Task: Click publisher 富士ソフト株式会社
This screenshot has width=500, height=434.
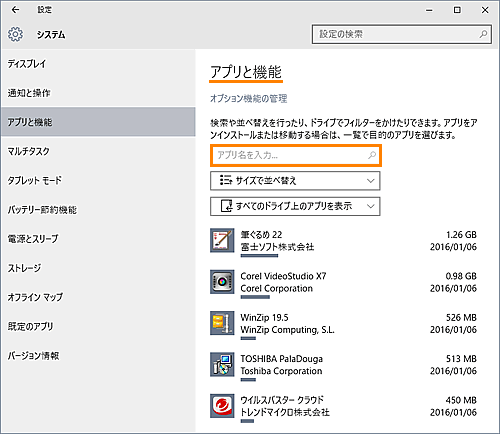Action: 277,247
